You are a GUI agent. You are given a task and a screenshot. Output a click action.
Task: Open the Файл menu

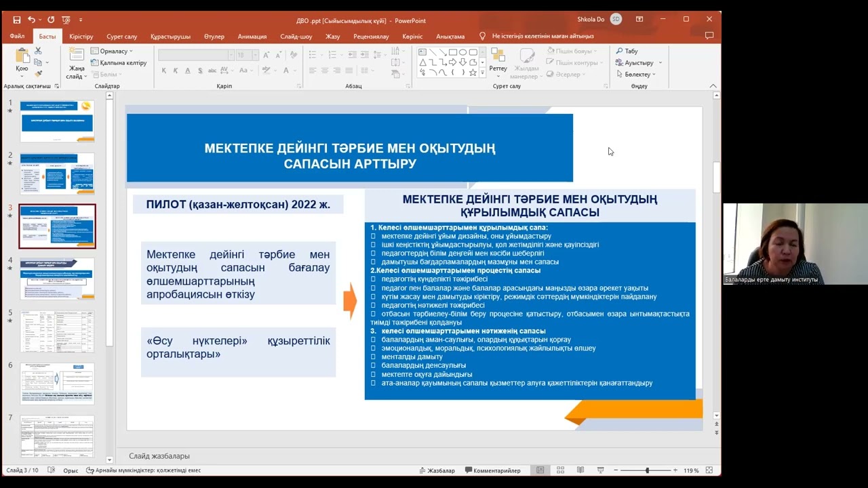(x=17, y=37)
